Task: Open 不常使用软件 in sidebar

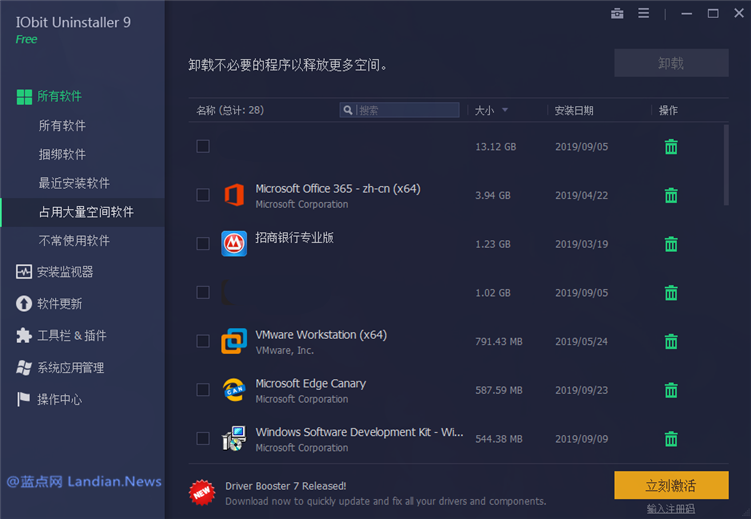Action: 74,241
